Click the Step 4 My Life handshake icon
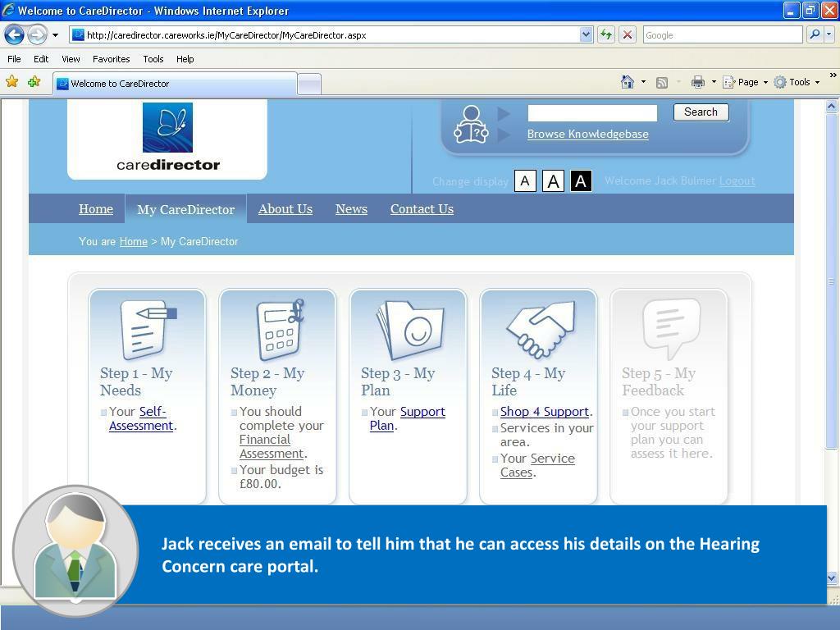 (x=540, y=330)
